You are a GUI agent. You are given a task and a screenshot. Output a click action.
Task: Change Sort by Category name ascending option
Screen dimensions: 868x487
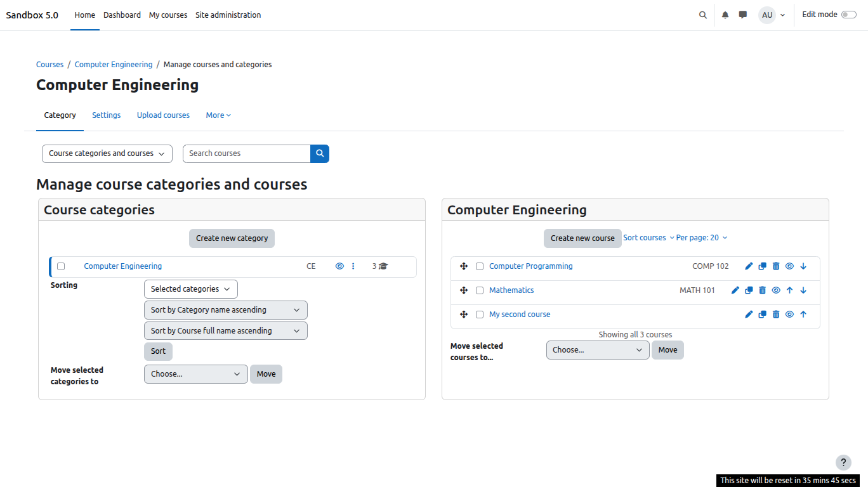click(x=225, y=309)
